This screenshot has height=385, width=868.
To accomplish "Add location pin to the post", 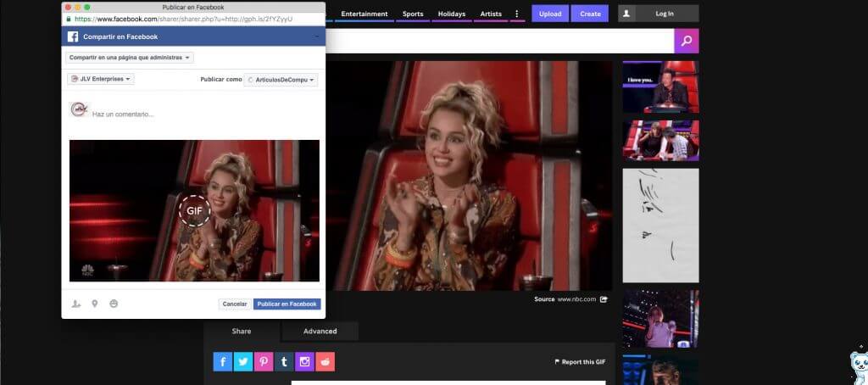I will pyautogui.click(x=95, y=304).
